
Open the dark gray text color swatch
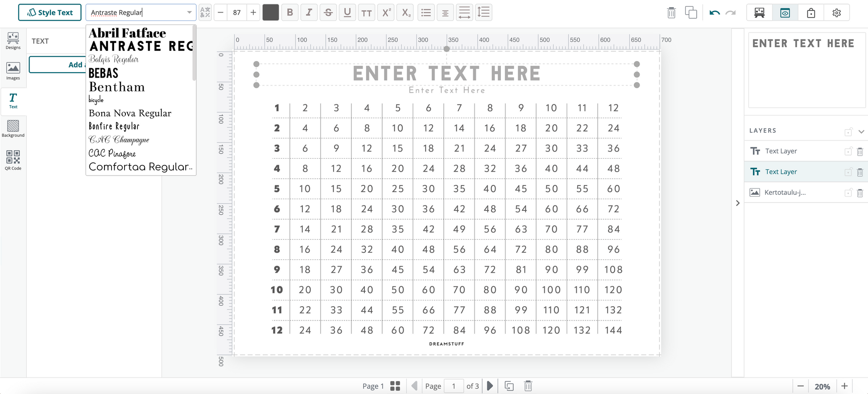point(271,12)
